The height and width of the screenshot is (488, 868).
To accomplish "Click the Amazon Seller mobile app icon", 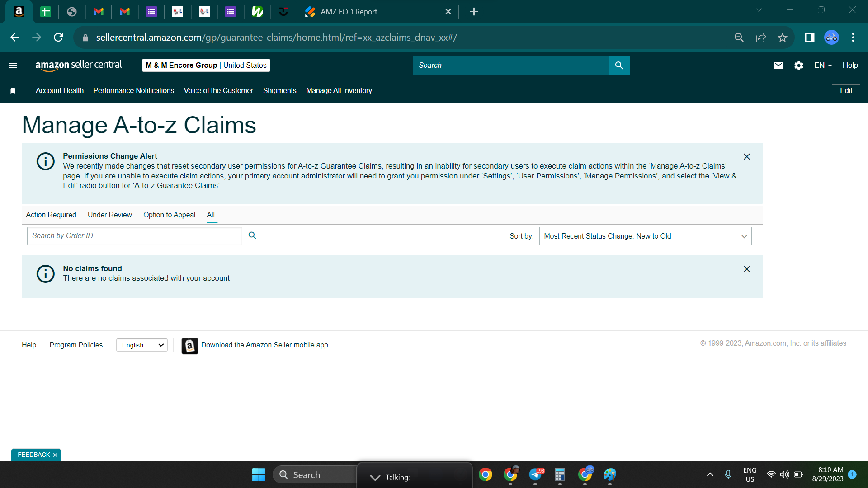I will point(190,346).
